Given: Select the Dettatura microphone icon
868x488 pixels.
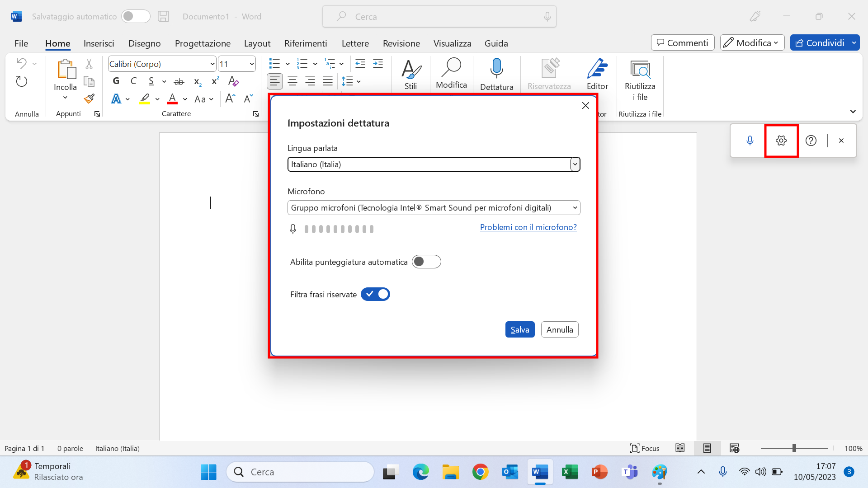Looking at the screenshot, I should 496,68.
